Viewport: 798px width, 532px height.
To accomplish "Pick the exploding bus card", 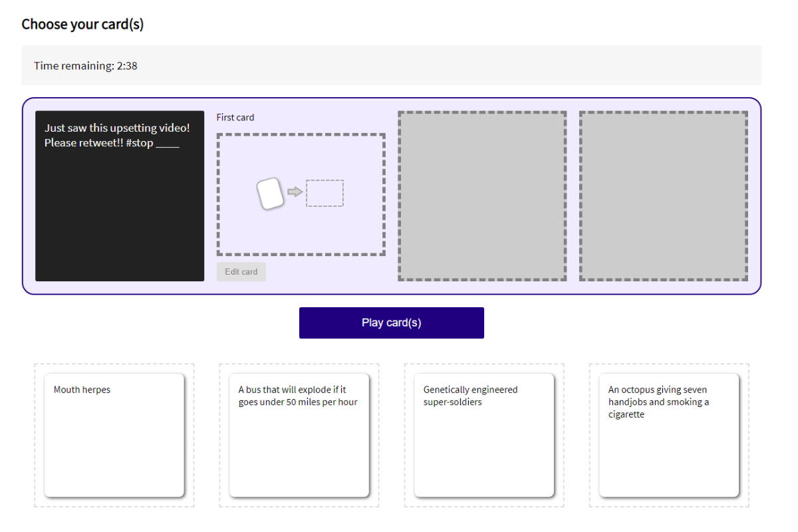I will pyautogui.click(x=299, y=435).
